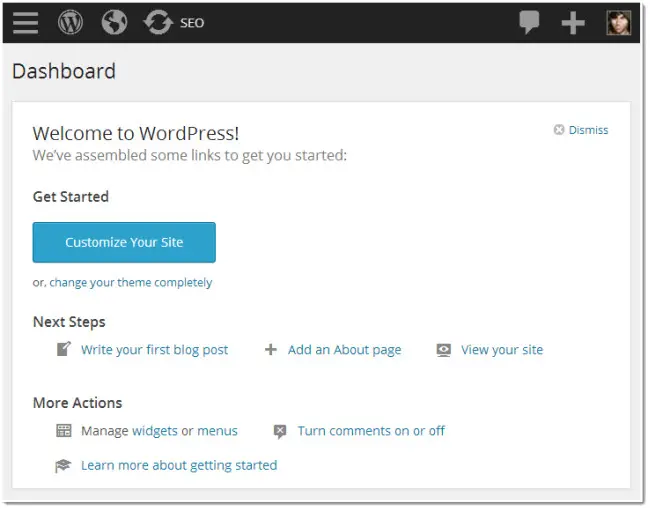The width and height of the screenshot is (650, 509).
Task: Open the SEO menu item
Action: (x=192, y=23)
